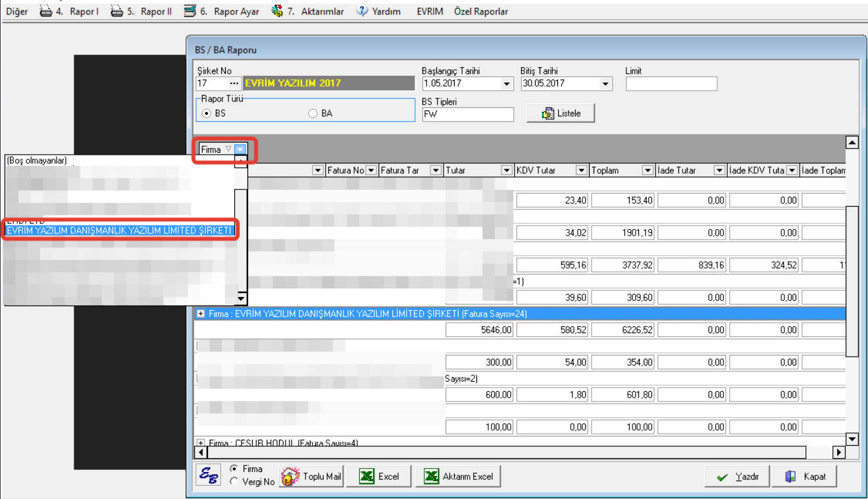Open the Fatura No column filter dropdown
868x499 pixels.
coord(371,171)
